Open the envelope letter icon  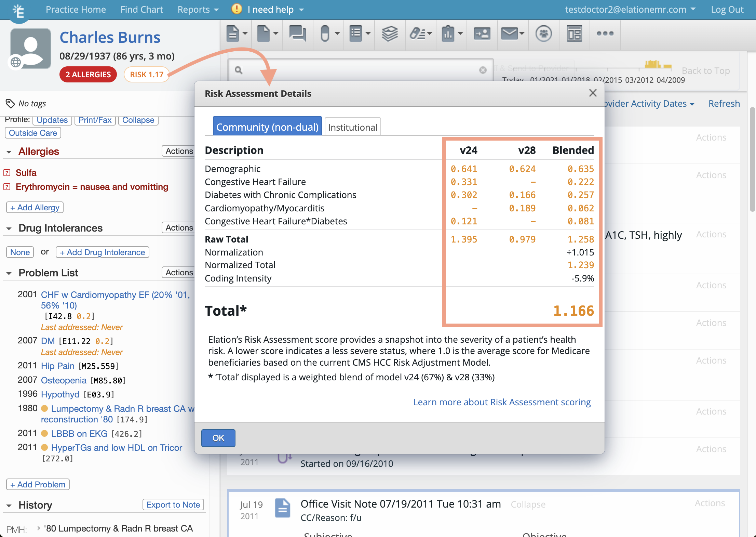pyautogui.click(x=509, y=34)
